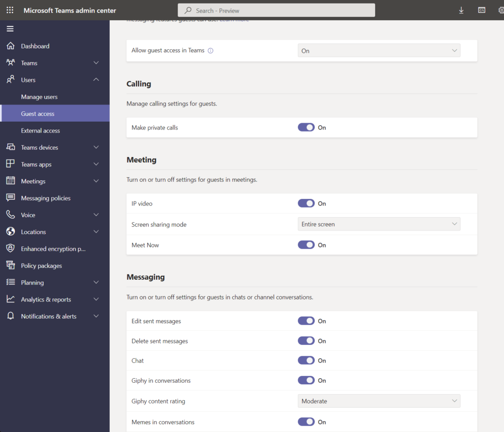The image size is (504, 432).
Task: Expand the Teams devices chevron
Action: click(96, 147)
